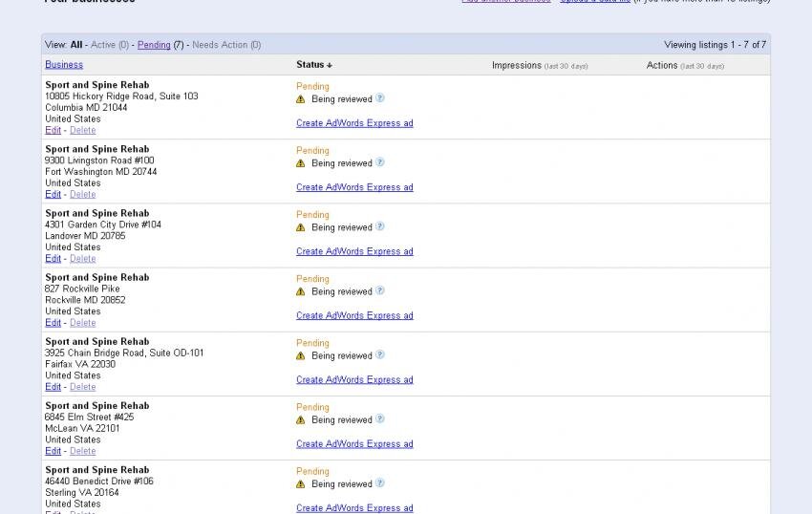Delete the Rockville Pike listing
Image resolution: width=812 pixels, height=514 pixels.
coord(83,323)
